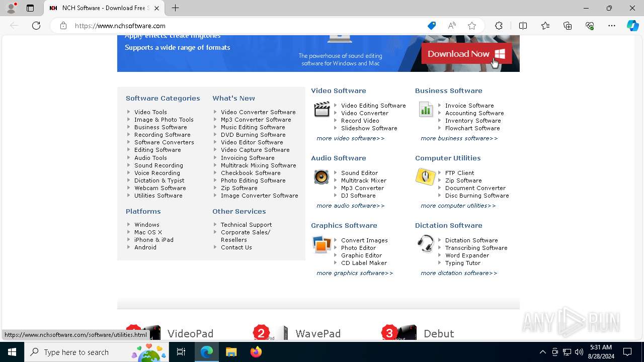Click more business software link

tap(459, 138)
